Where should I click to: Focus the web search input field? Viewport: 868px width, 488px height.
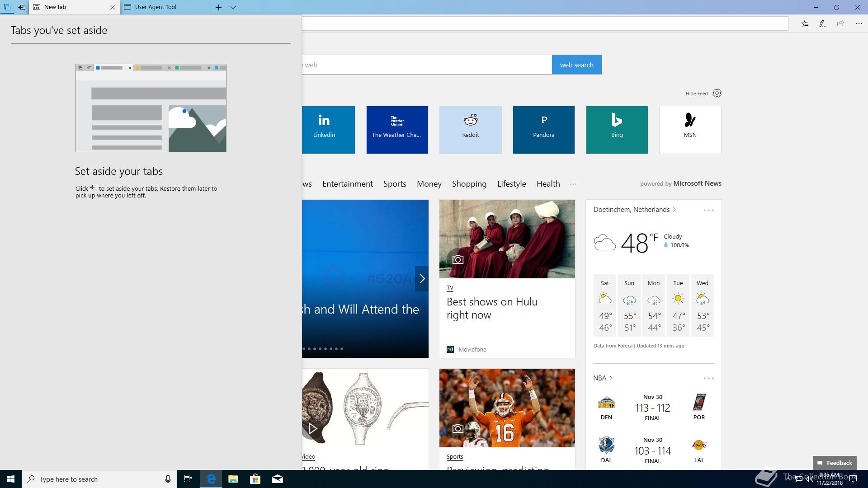[427, 65]
